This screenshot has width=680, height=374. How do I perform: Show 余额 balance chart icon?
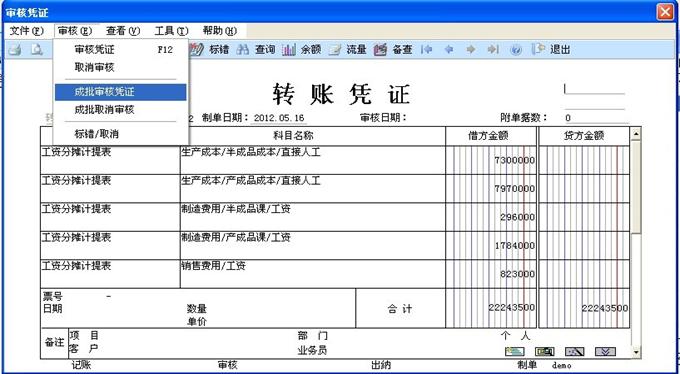coord(289,50)
